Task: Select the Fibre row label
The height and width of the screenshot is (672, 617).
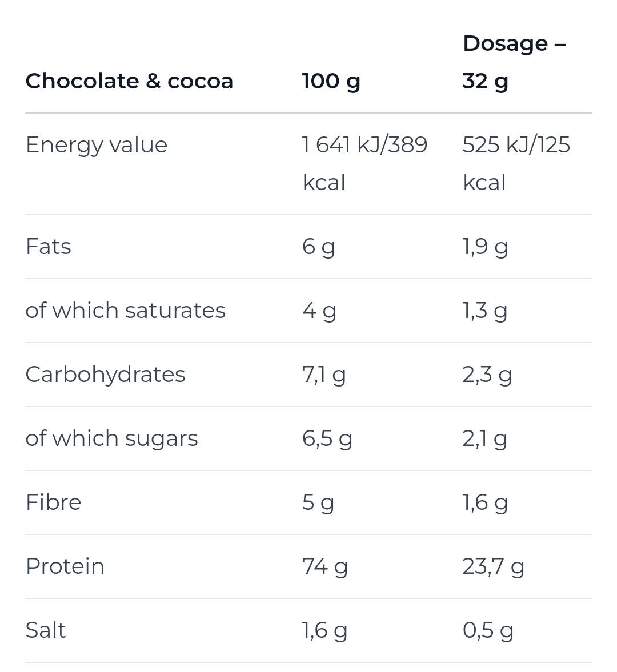Action: (x=54, y=502)
